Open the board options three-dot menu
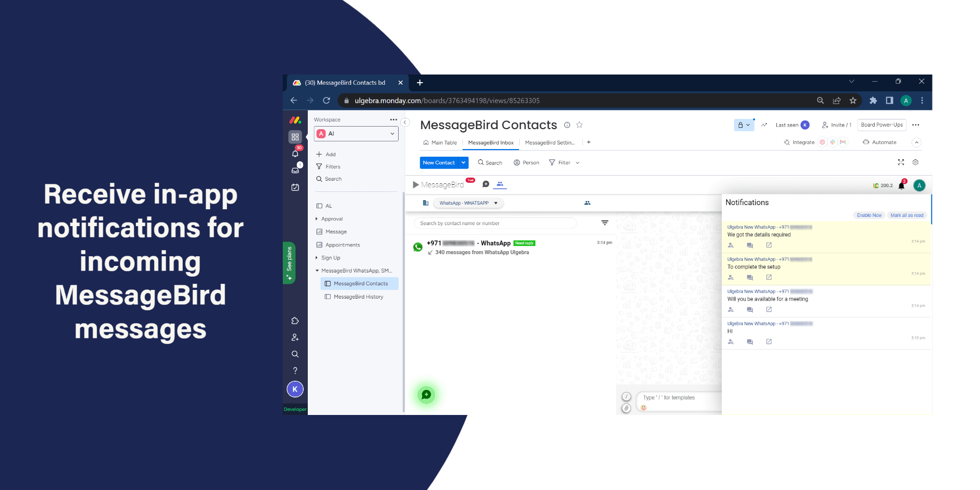The image size is (980, 490). pyautogui.click(x=916, y=125)
